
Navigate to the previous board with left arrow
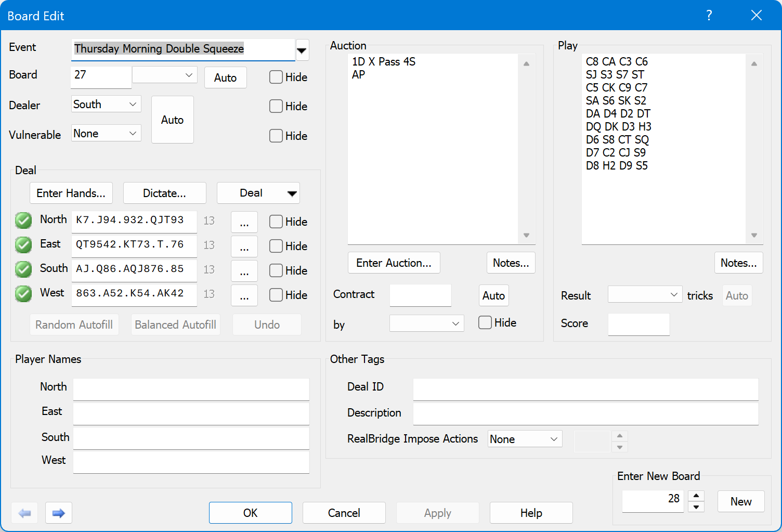coord(24,513)
